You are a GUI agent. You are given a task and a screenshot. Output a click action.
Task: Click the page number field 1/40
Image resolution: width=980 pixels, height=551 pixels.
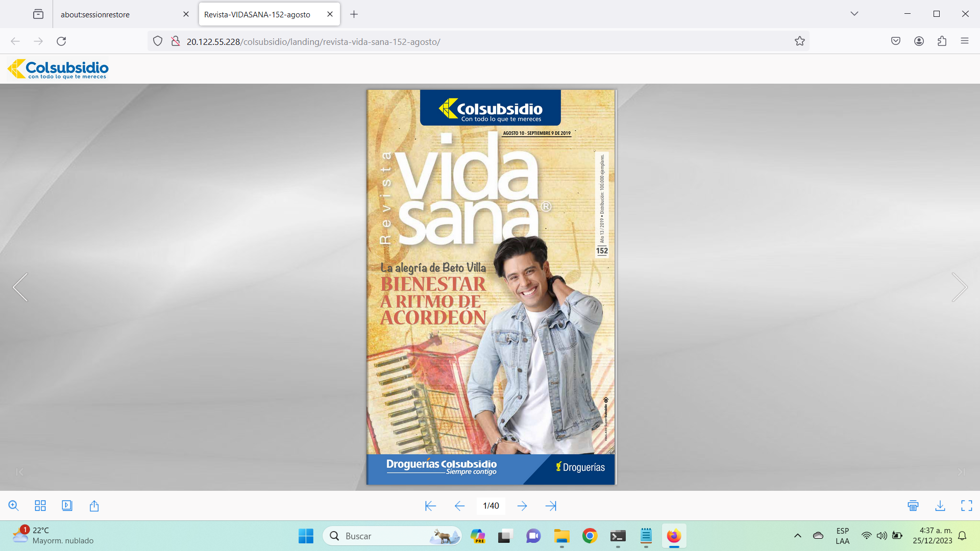point(491,506)
